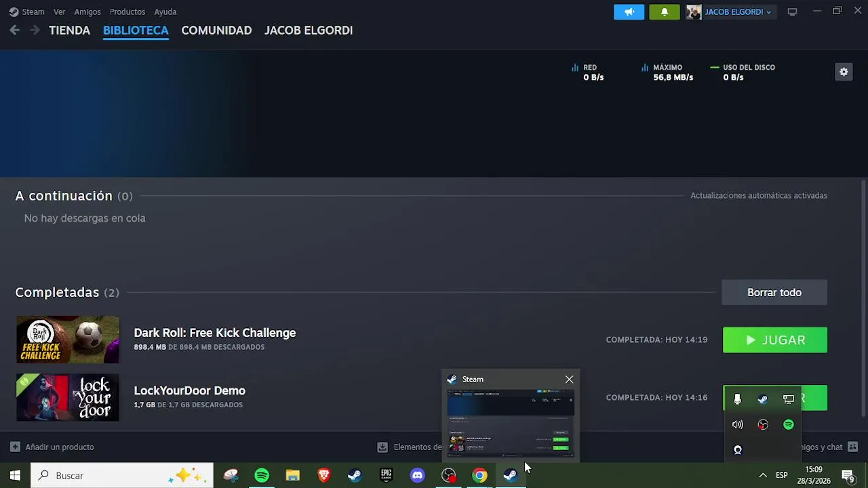Click the Spotify icon in tray popup

click(x=788, y=424)
